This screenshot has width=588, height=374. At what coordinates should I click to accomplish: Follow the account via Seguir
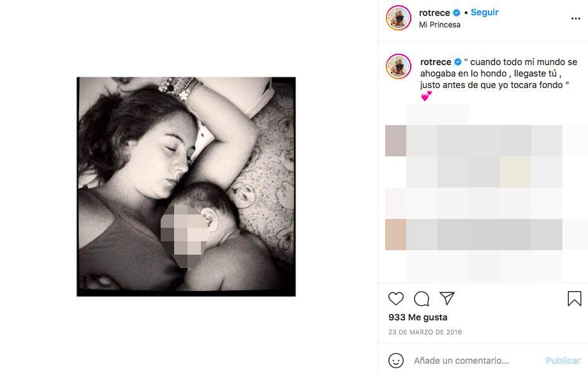pyautogui.click(x=485, y=13)
